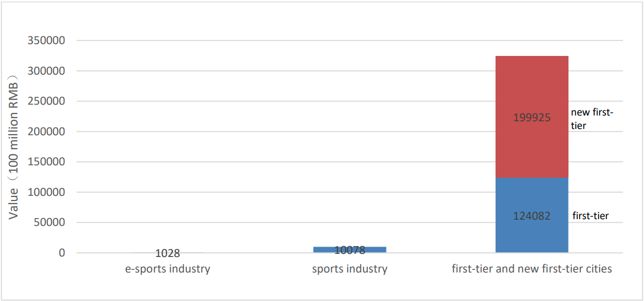Select the sports industry blue bar

(350, 250)
